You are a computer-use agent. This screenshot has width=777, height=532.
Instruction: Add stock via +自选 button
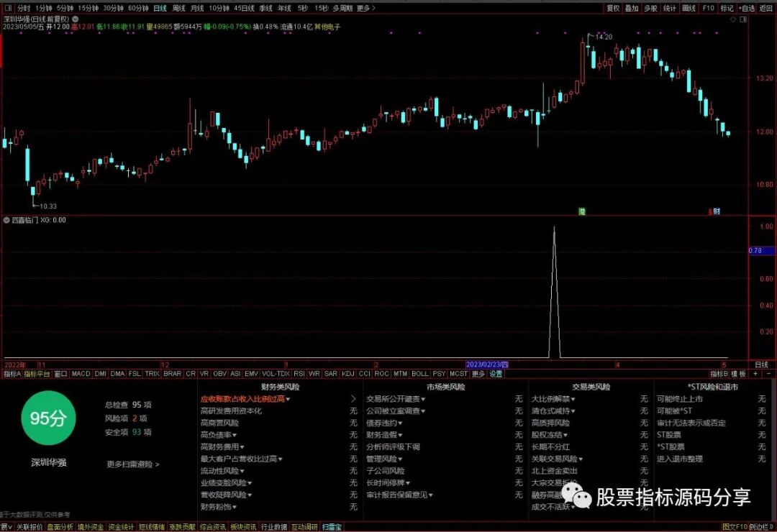click(747, 9)
